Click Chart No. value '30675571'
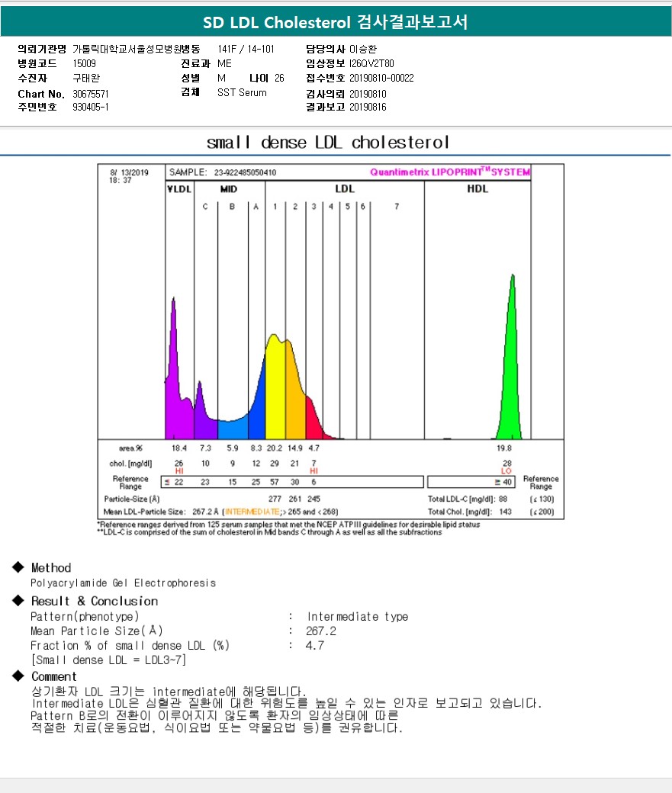The width and height of the screenshot is (672, 793). (91, 94)
